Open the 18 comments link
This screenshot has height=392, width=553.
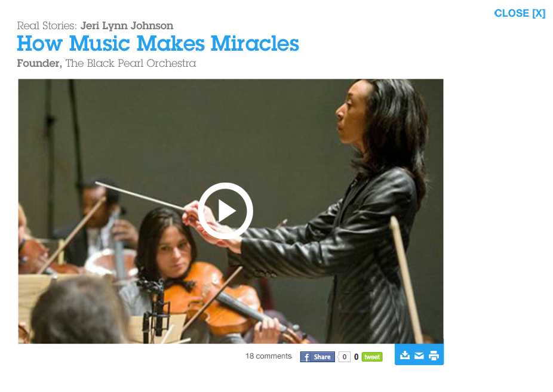(x=269, y=356)
